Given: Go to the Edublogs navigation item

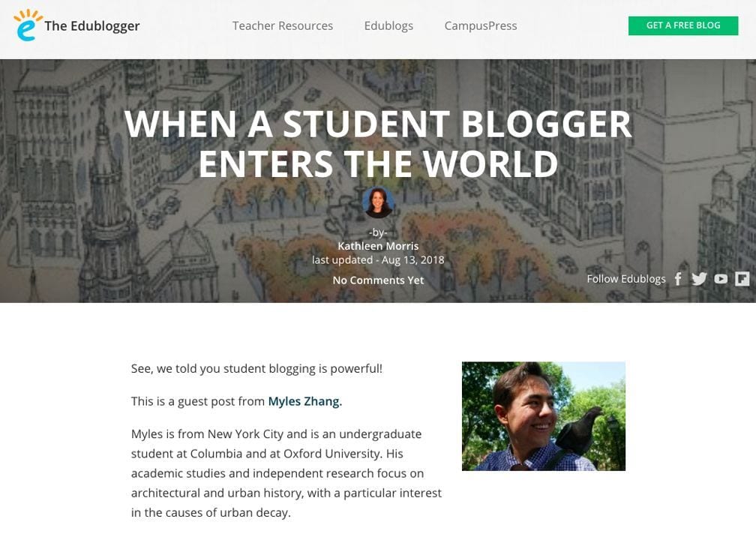Looking at the screenshot, I should tap(388, 25).
